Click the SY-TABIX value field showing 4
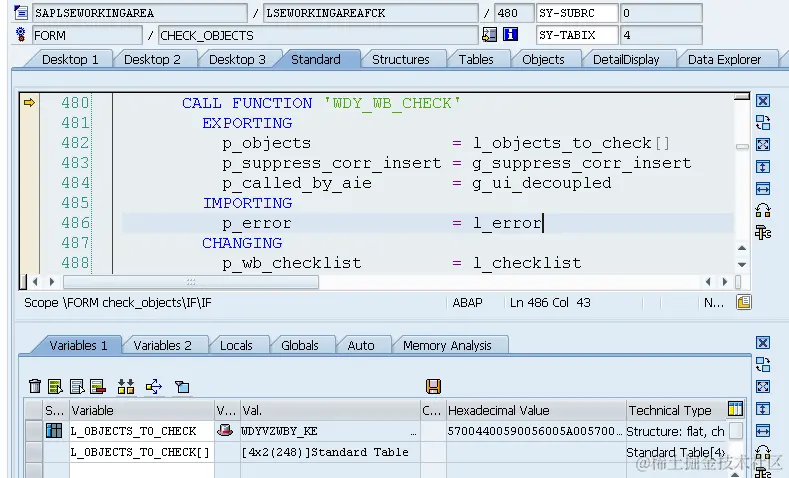The height and width of the screenshot is (478, 789). (661, 35)
